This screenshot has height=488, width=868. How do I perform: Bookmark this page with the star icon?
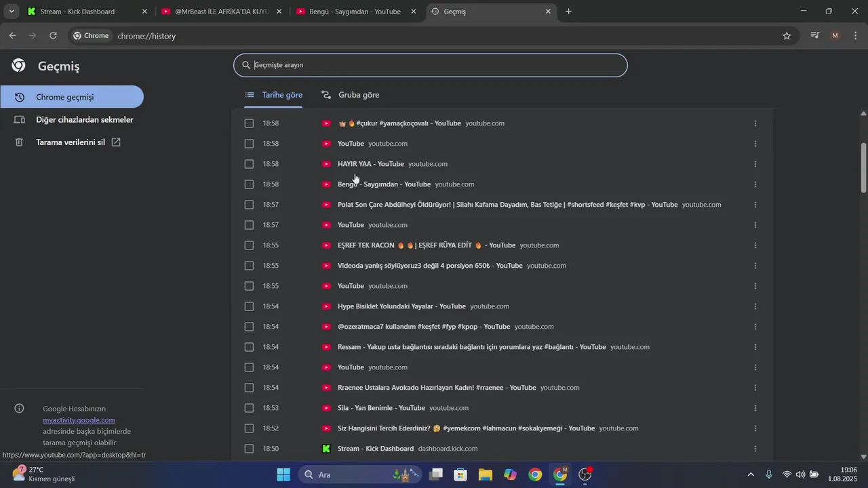pos(787,35)
